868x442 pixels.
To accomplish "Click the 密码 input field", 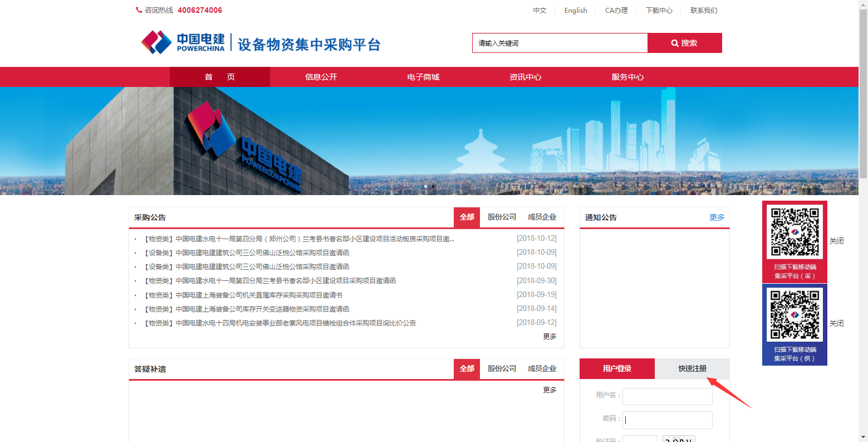I will (668, 420).
